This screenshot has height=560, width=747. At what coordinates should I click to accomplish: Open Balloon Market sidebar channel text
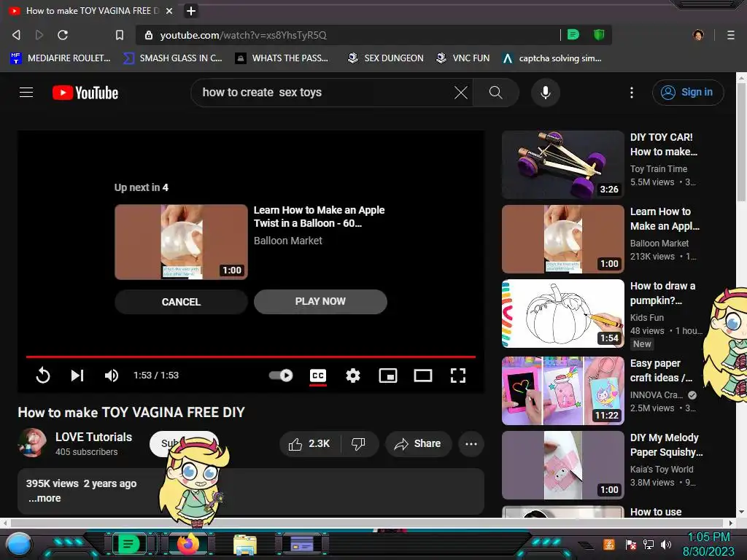[659, 244]
